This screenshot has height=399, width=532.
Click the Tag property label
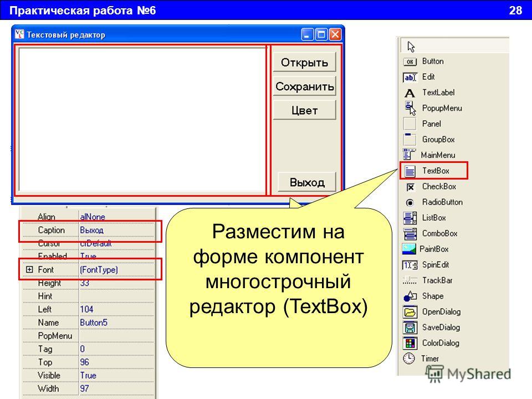45,349
